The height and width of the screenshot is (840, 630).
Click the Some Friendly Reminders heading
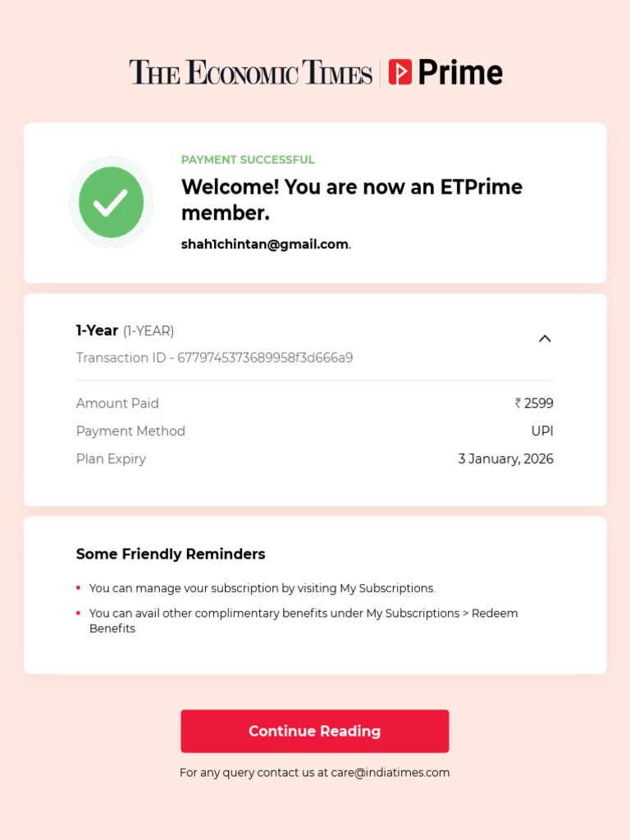171,555
